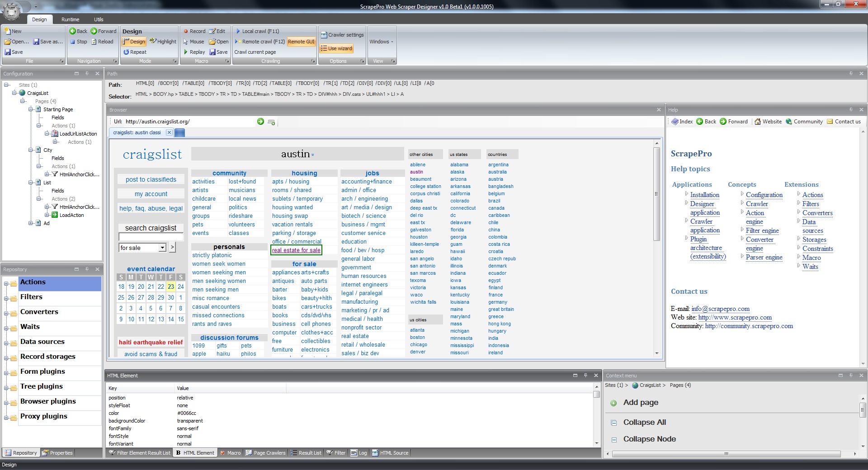
Task: Open Index in Help panel
Action: point(682,122)
